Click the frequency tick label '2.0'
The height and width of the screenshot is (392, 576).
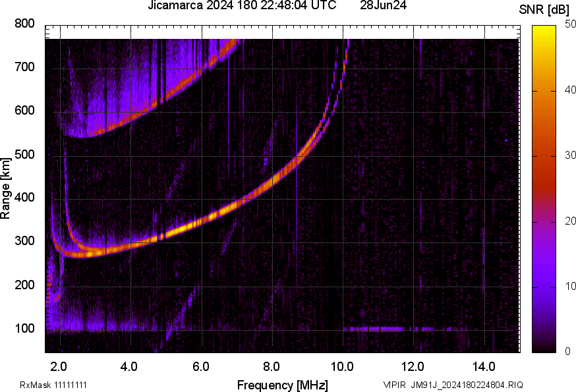pos(59,367)
